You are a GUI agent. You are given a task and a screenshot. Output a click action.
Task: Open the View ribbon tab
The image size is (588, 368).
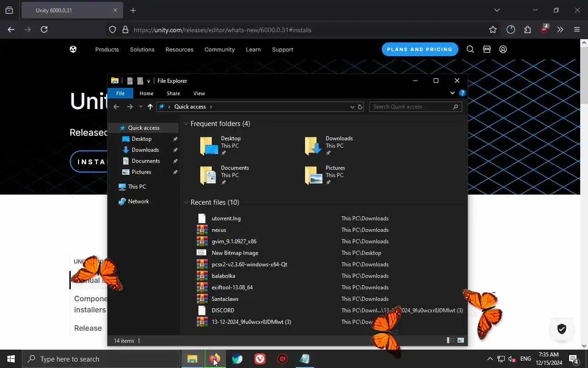[x=199, y=93]
